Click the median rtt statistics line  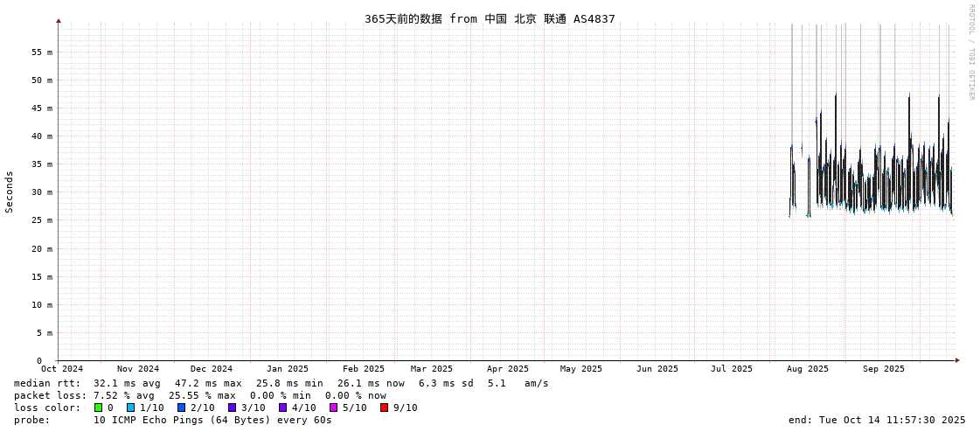pyautogui.click(x=281, y=383)
